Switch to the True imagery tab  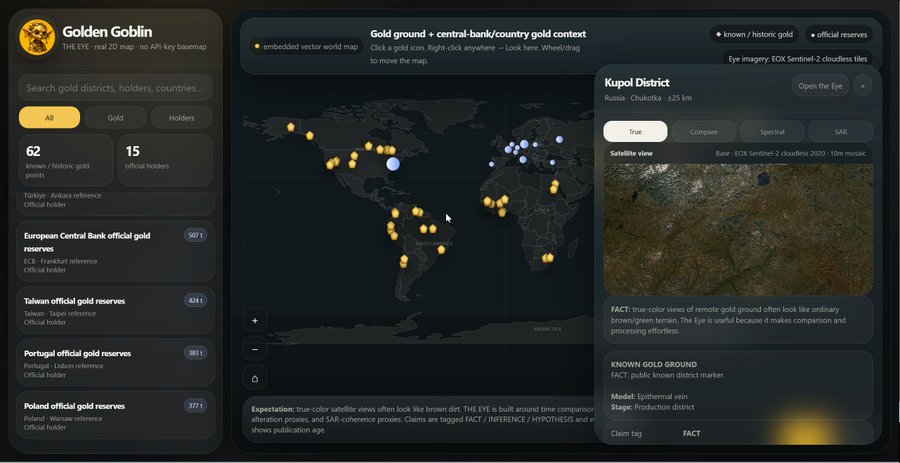(635, 131)
